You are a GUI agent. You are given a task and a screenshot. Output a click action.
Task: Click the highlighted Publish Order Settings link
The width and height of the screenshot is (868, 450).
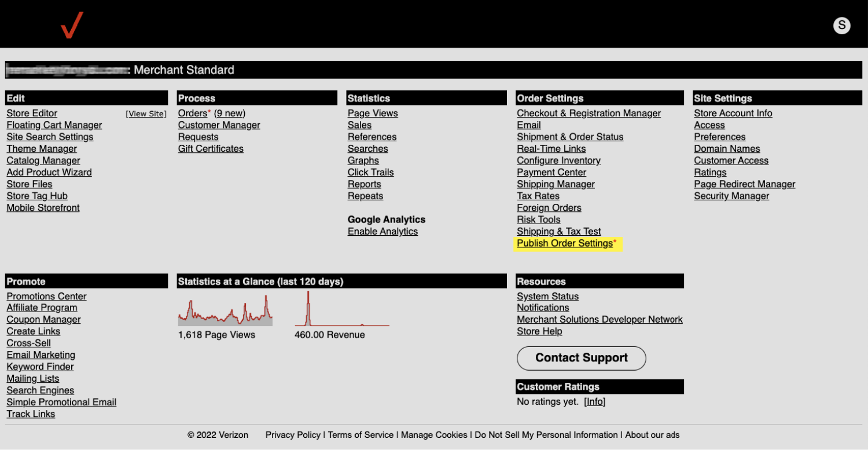pos(565,243)
